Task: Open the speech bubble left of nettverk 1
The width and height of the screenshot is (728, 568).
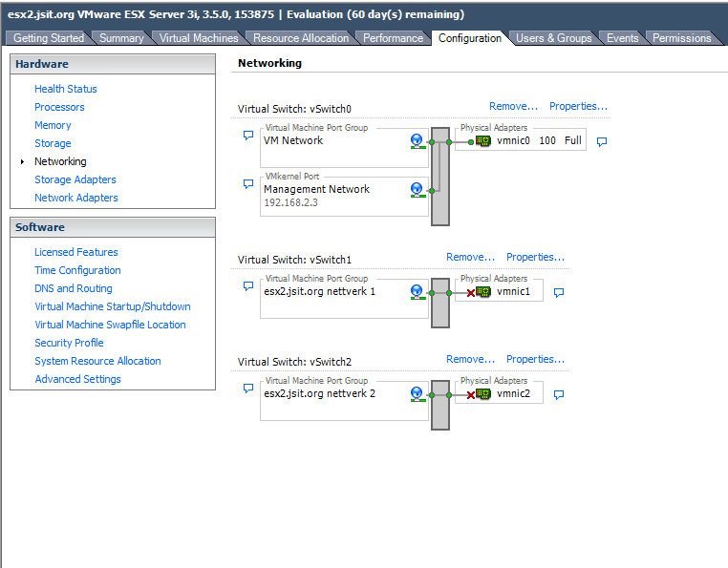Action: point(248,285)
